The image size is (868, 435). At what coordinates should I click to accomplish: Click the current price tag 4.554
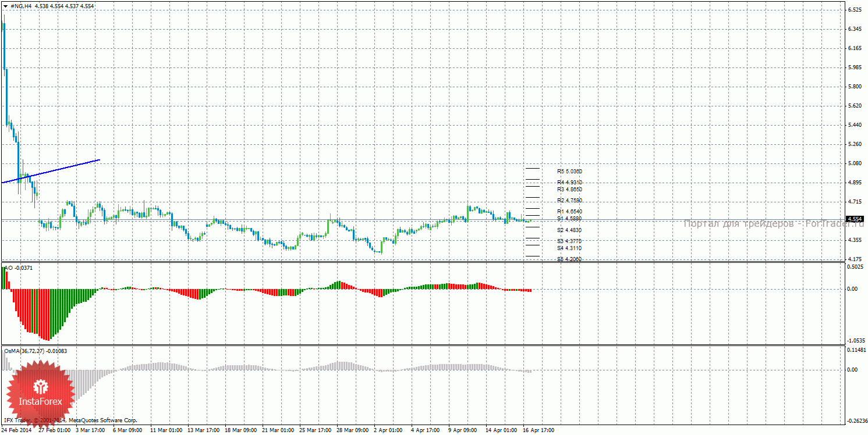(x=855, y=219)
